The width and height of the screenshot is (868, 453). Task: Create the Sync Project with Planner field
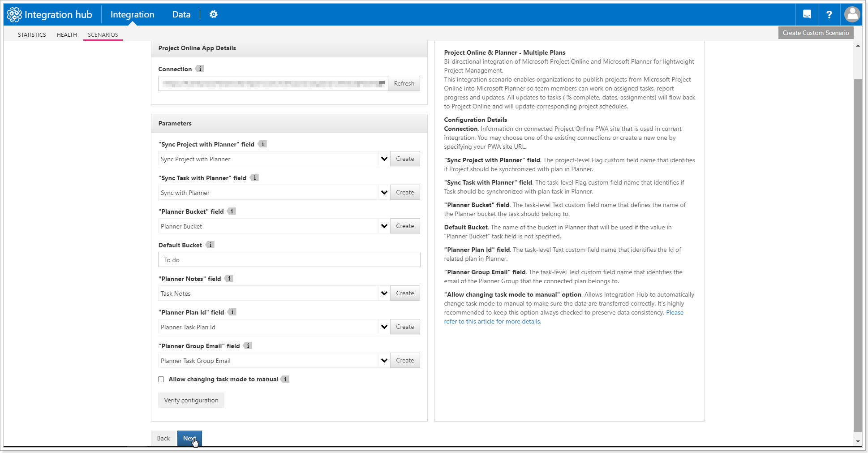point(405,159)
